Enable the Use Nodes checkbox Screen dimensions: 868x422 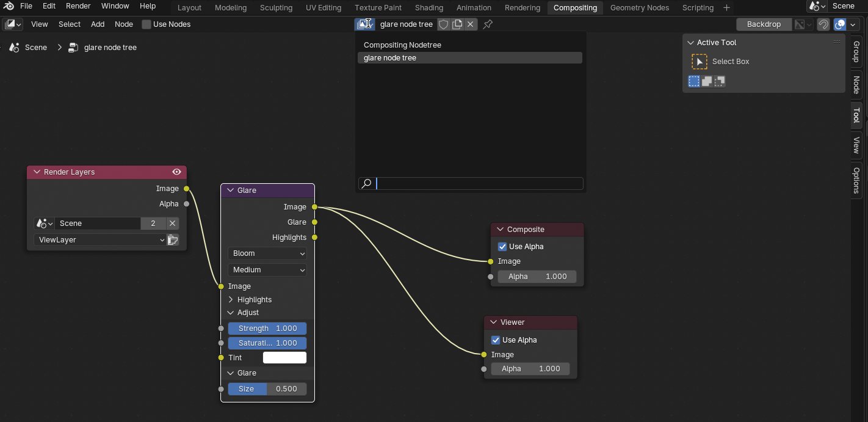(x=146, y=24)
